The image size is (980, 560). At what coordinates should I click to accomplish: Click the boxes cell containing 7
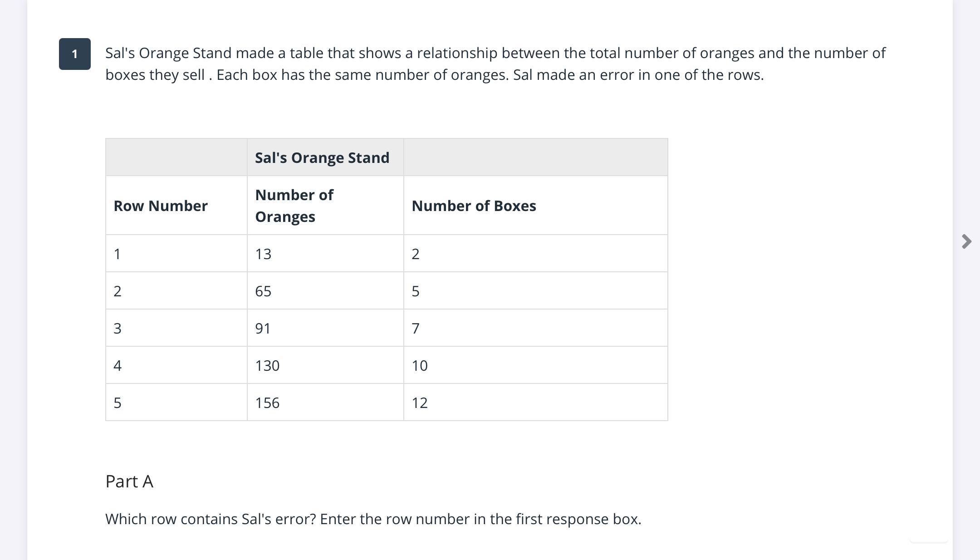pos(416,328)
